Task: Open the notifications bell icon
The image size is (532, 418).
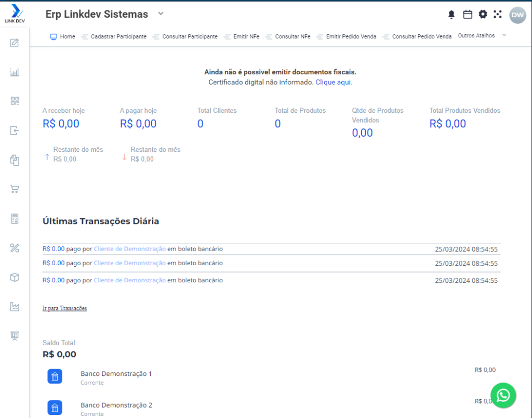Action: [x=451, y=14]
